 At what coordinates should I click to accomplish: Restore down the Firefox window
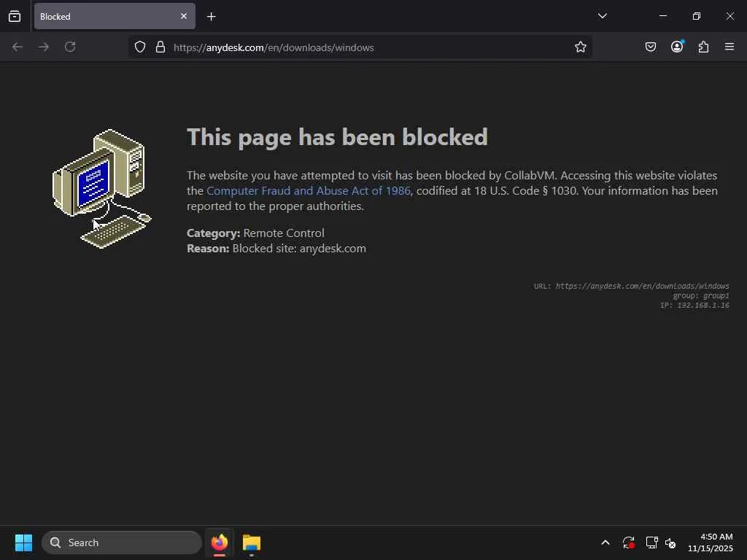[697, 16]
